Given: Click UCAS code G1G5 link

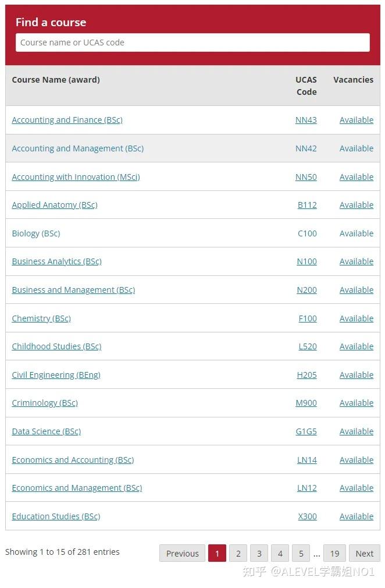Looking at the screenshot, I should tap(306, 431).
